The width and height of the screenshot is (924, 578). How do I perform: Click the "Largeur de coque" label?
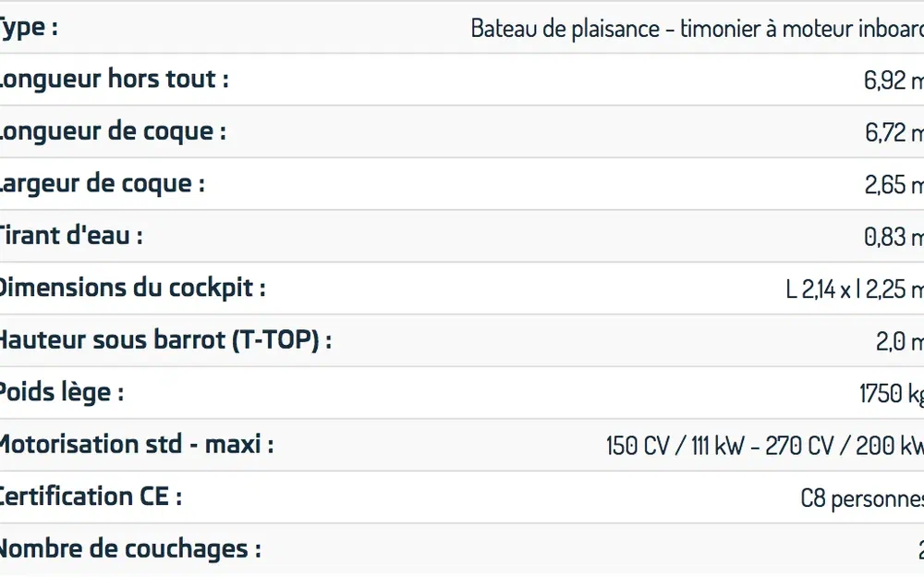pos(101,184)
